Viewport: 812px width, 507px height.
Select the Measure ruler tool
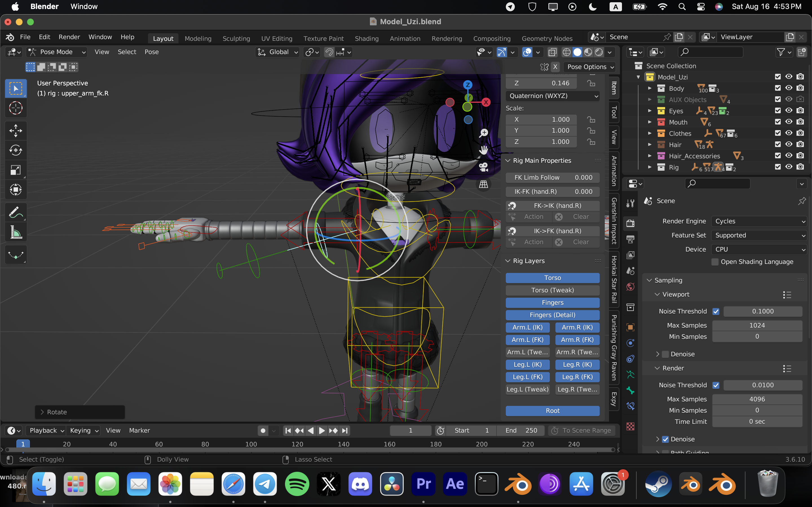coord(16,232)
